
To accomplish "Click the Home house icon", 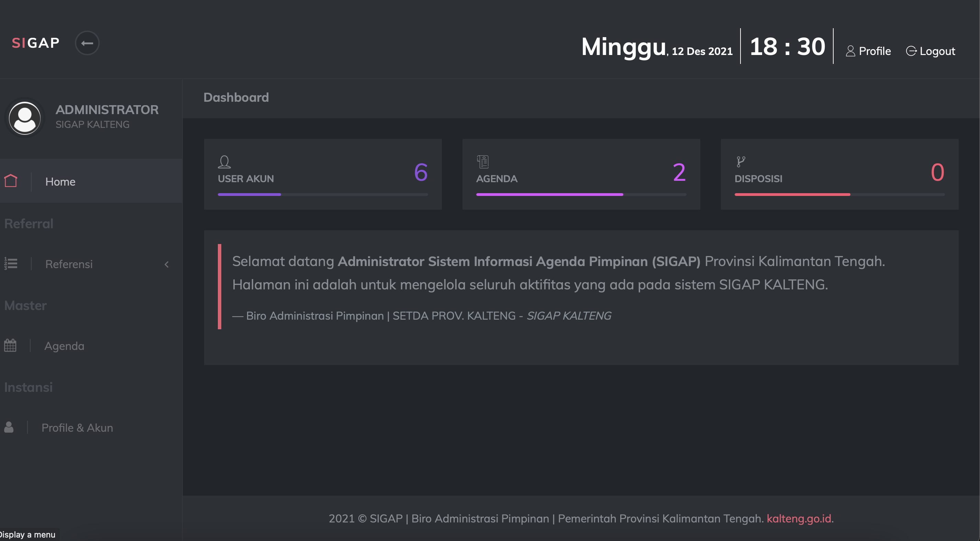I will (11, 181).
